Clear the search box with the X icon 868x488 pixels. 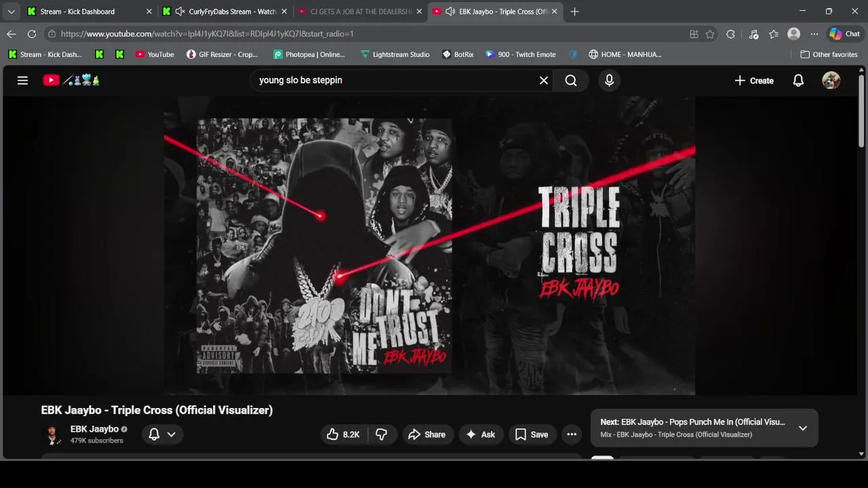click(544, 80)
